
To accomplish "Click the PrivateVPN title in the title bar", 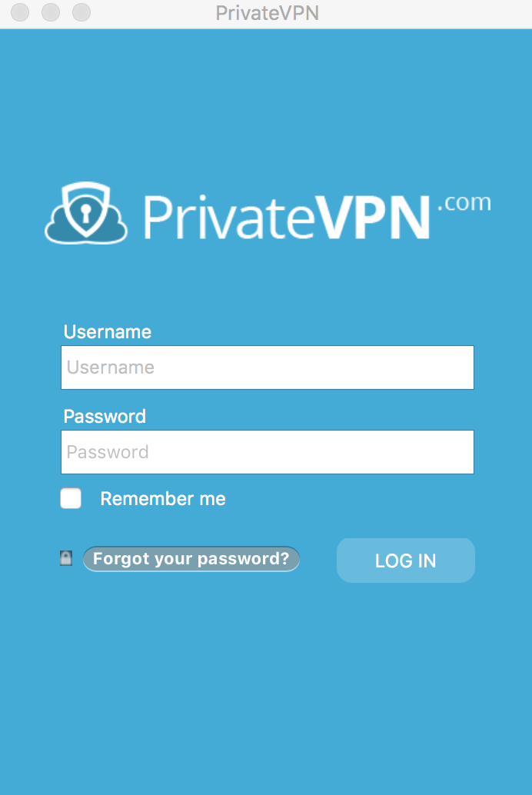I will point(268,13).
